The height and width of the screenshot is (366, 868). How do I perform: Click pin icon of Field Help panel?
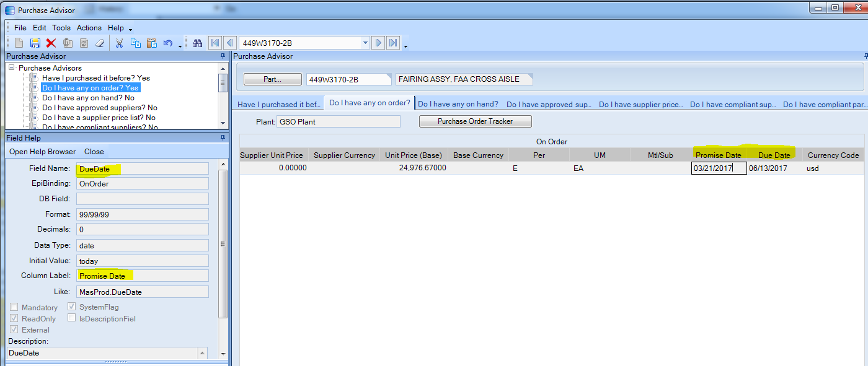223,138
